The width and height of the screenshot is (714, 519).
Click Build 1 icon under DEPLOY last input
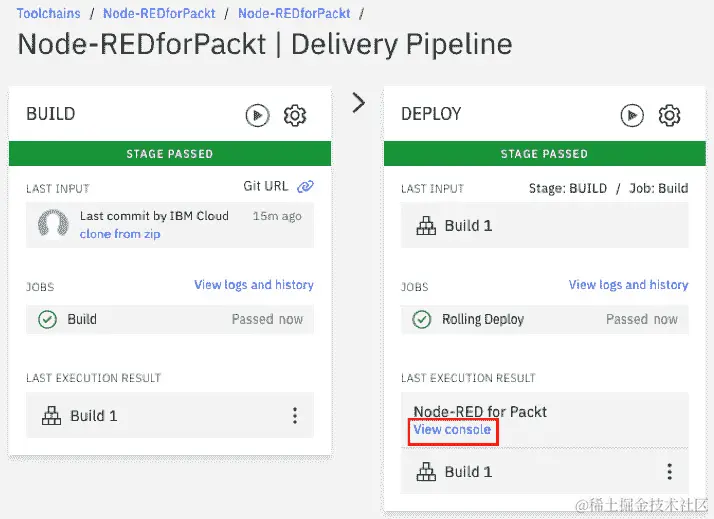pyautogui.click(x=426, y=226)
